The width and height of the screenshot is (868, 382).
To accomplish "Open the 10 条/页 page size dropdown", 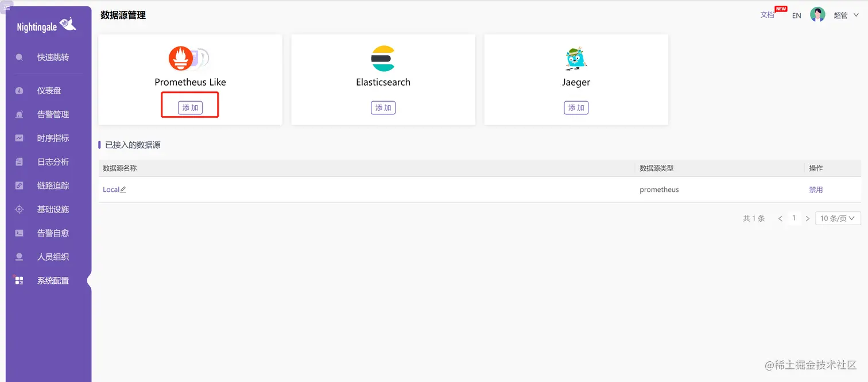I will click(838, 218).
